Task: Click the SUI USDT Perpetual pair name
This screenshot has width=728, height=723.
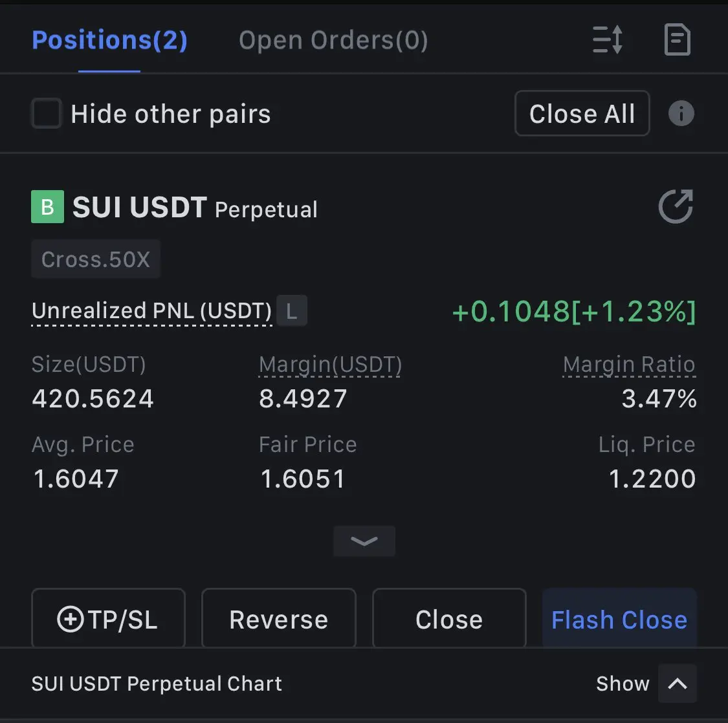Action: coord(195,207)
